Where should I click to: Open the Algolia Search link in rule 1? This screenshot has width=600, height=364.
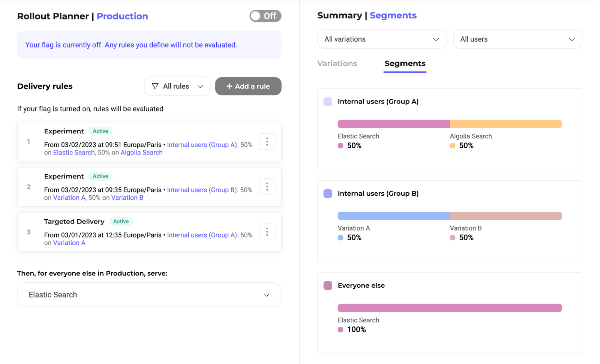tap(141, 153)
